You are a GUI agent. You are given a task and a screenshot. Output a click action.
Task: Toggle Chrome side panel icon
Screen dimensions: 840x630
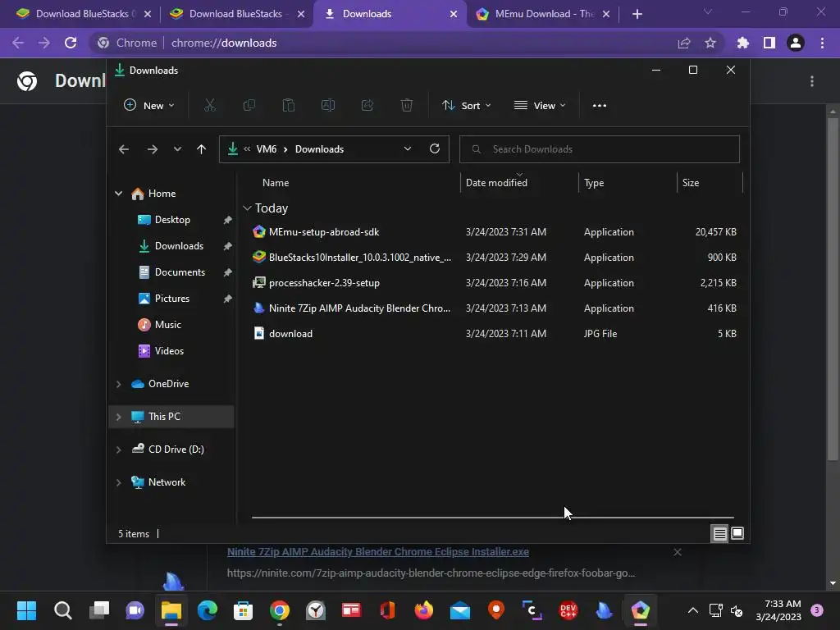[x=769, y=43]
